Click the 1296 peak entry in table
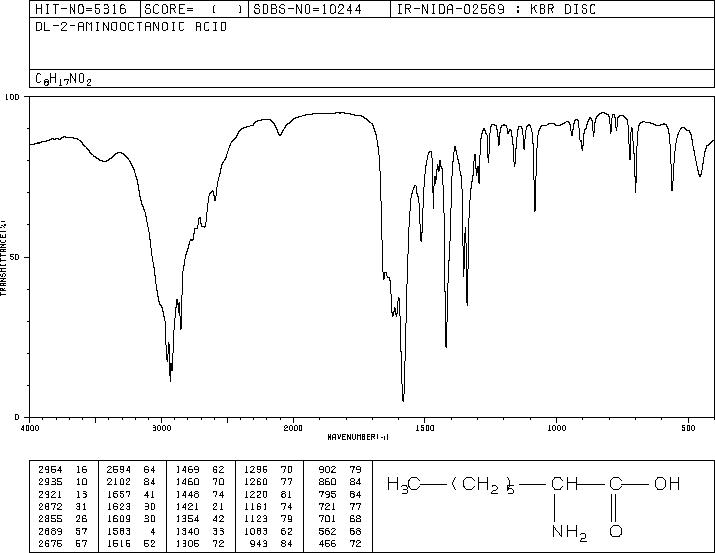Image resolution: width=715 pixels, height=553 pixels. pos(268,470)
